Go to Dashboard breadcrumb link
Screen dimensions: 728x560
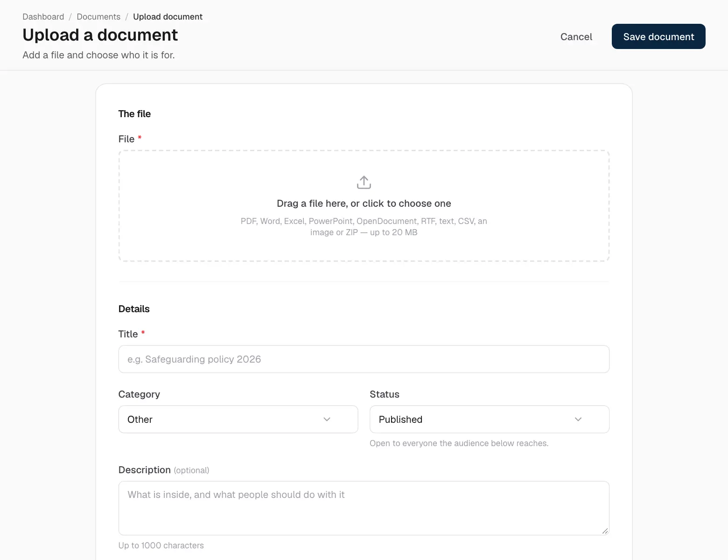(x=43, y=17)
